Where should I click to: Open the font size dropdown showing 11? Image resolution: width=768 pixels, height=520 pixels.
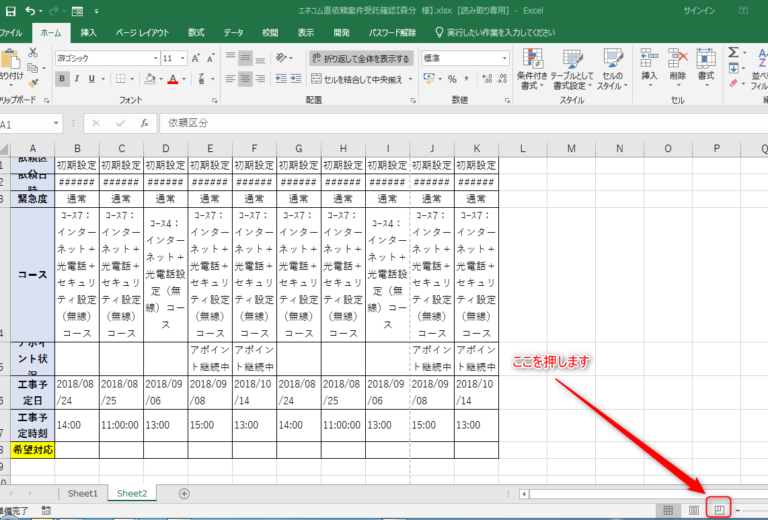coord(182,58)
